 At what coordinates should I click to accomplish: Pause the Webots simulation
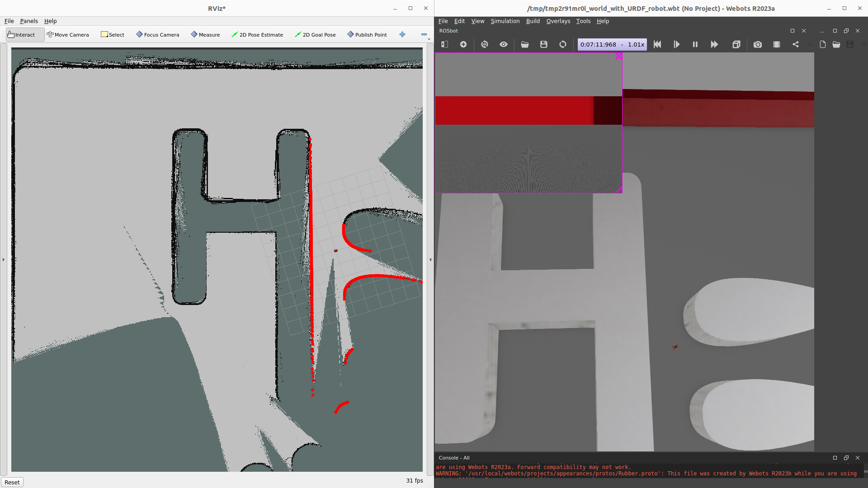point(695,44)
